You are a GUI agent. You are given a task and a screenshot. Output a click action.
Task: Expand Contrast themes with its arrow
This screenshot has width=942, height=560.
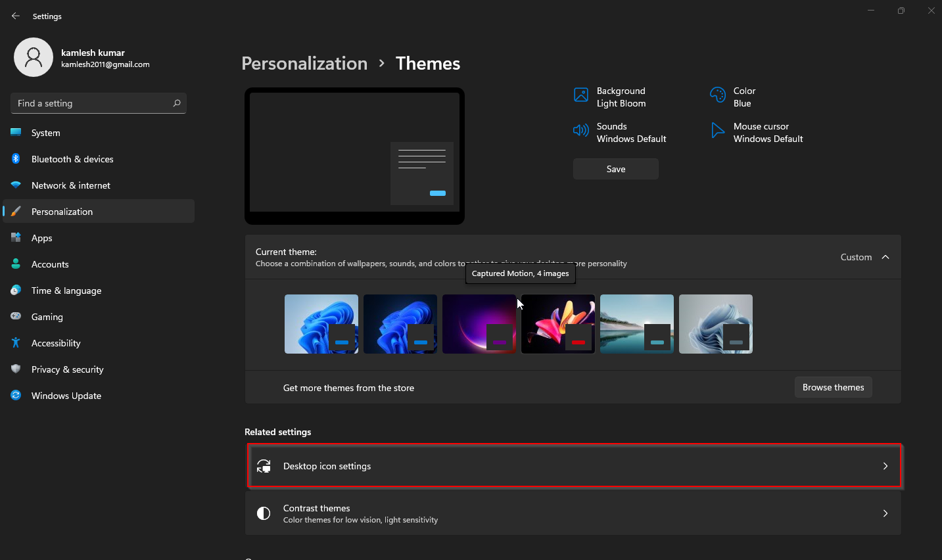coord(885,513)
